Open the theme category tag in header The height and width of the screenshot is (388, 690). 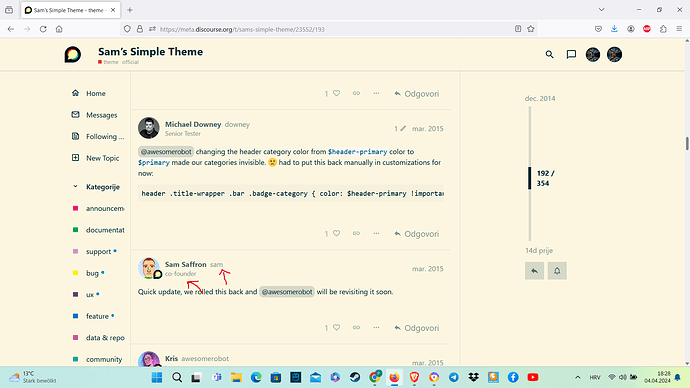(108, 62)
